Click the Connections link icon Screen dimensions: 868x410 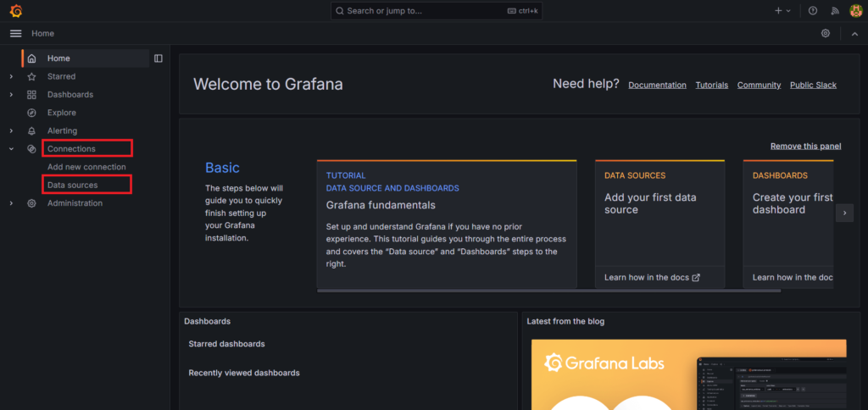[x=31, y=149]
